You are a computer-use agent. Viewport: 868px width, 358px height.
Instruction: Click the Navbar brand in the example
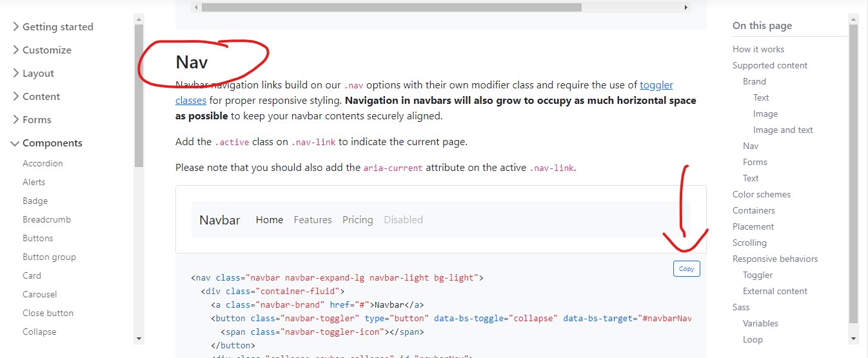point(219,219)
